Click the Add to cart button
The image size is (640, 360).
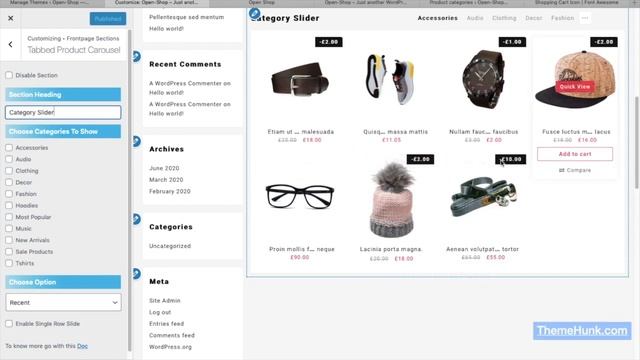tap(575, 154)
